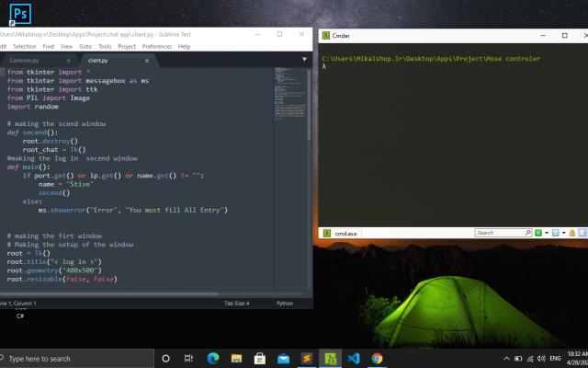Open volume speaker icon in system tray
This screenshot has width=588, height=368.
[x=541, y=359]
